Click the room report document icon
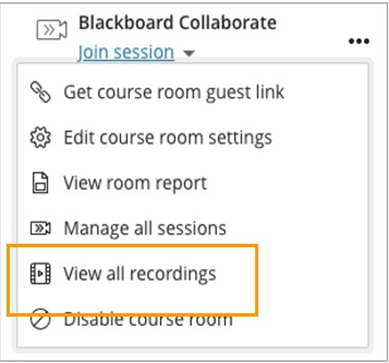This screenshot has height=363, width=389. tap(40, 183)
